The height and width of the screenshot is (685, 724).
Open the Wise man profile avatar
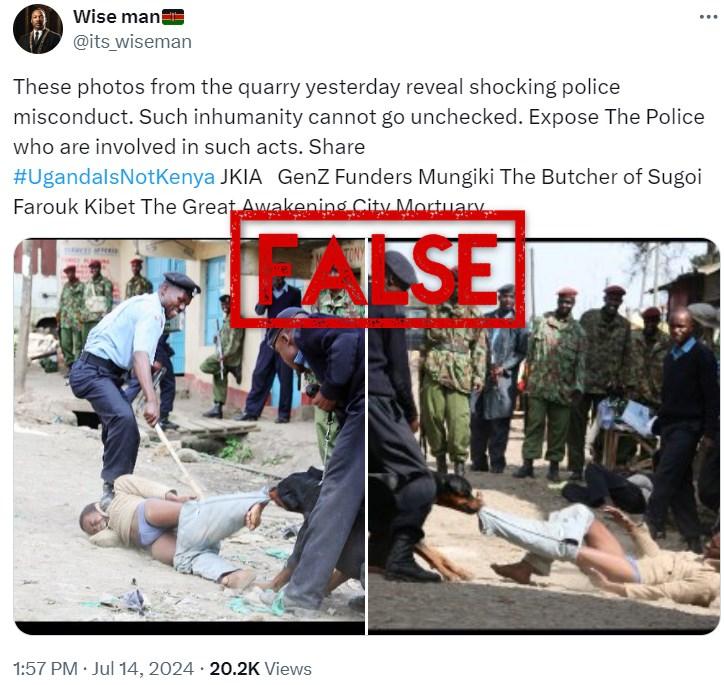38,29
